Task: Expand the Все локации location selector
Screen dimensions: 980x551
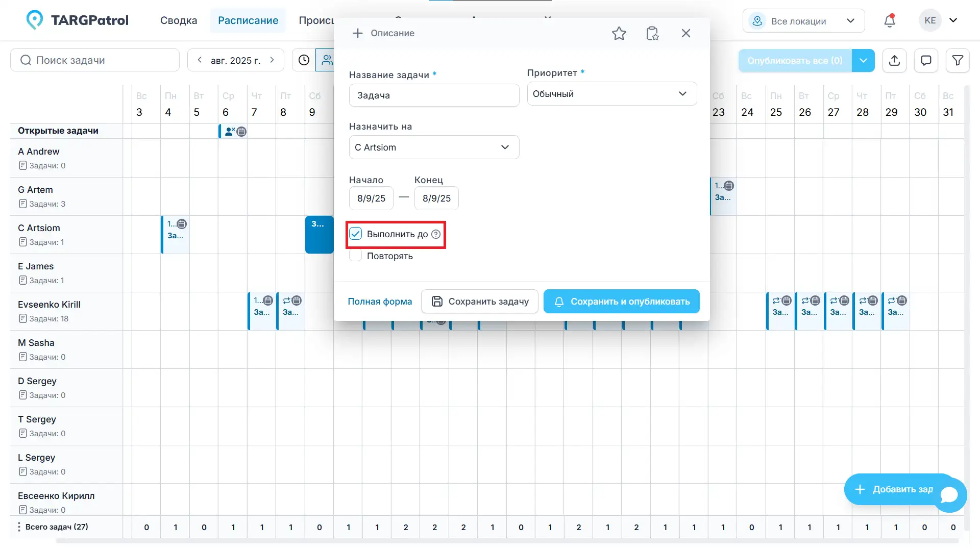Action: point(850,21)
